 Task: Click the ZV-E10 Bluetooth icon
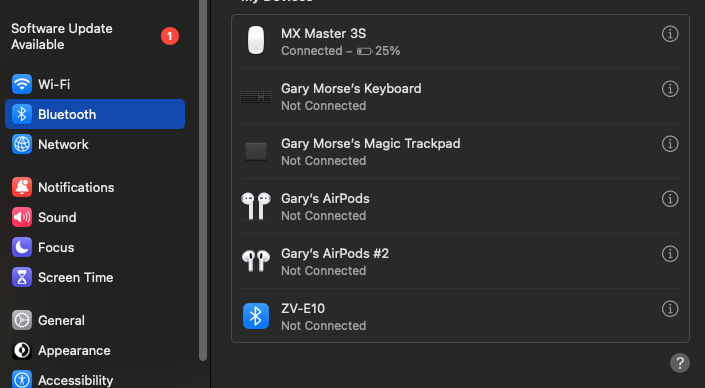pos(256,316)
